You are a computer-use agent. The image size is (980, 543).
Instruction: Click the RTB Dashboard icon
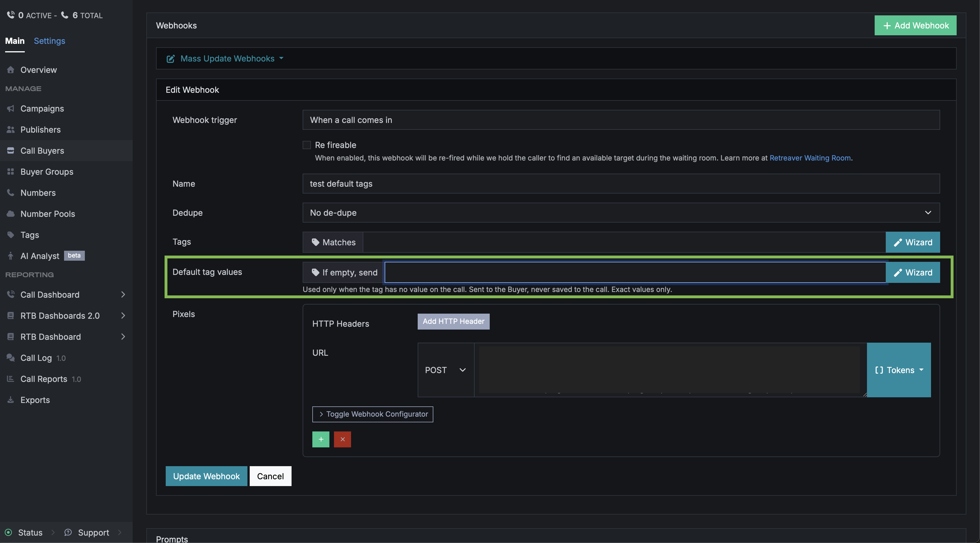pyautogui.click(x=11, y=336)
